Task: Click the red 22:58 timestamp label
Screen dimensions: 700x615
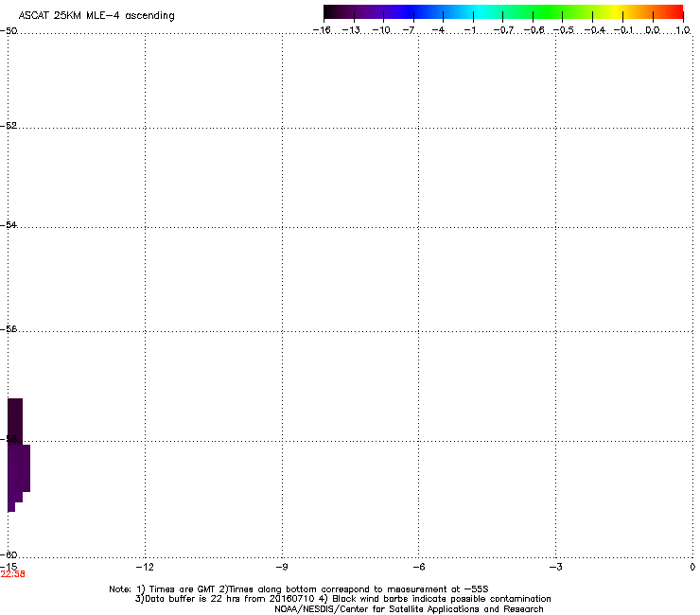Action: pyautogui.click(x=13, y=574)
